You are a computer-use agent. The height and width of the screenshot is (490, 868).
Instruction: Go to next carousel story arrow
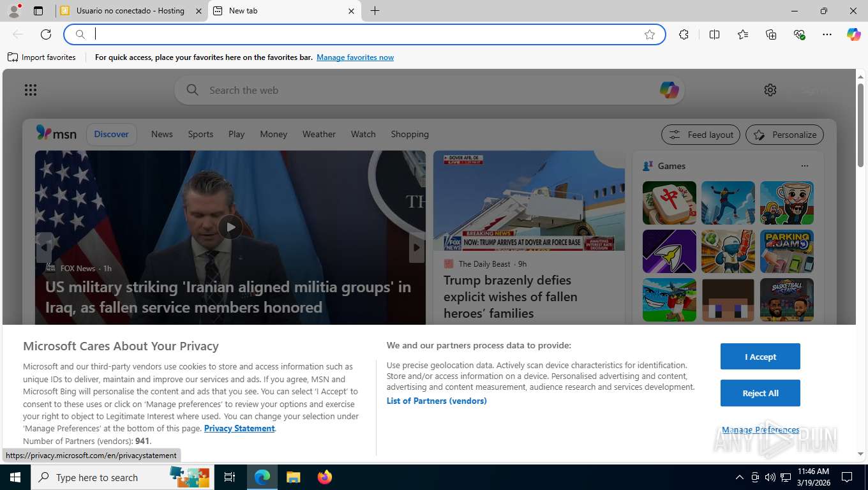coord(417,248)
